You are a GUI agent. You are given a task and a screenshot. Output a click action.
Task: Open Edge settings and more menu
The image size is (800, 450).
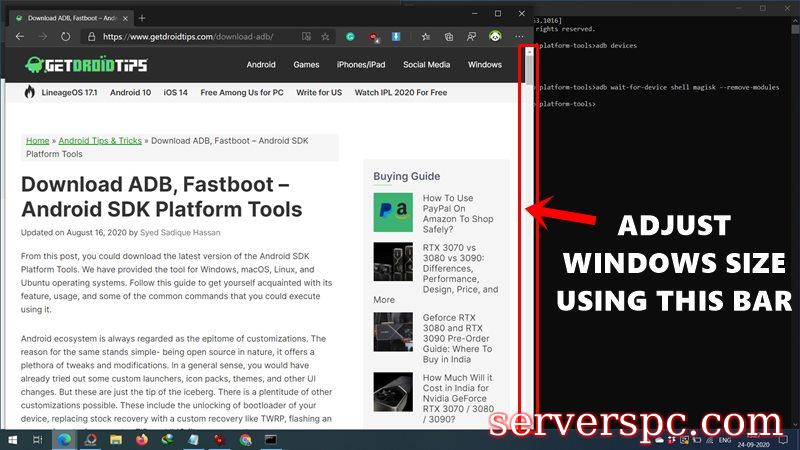pyautogui.click(x=518, y=36)
